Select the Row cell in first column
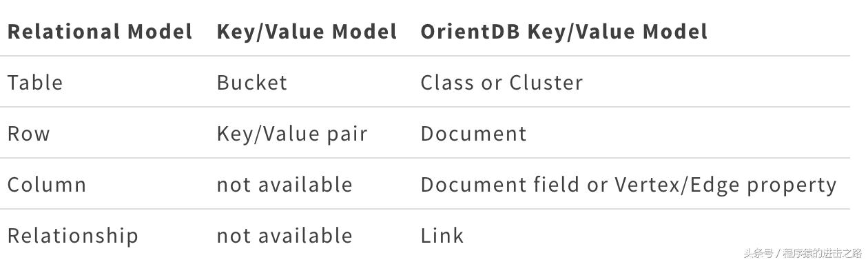The width and height of the screenshot is (868, 262). (29, 134)
